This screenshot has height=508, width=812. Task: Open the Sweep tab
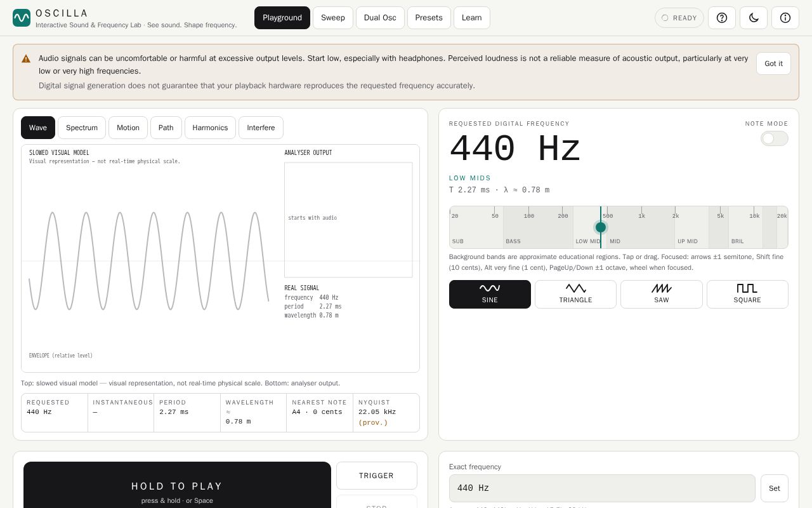[x=333, y=18]
